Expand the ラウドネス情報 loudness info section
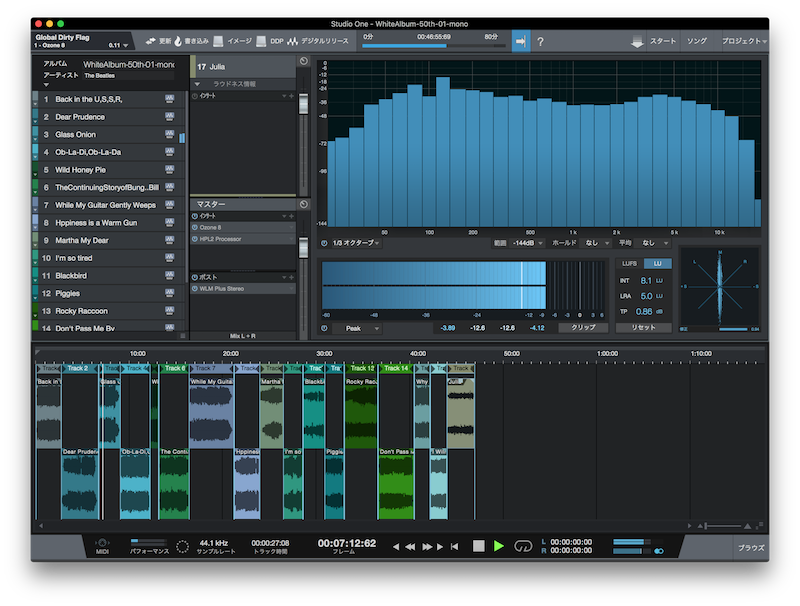The width and height of the screenshot is (800, 606). 197,84
